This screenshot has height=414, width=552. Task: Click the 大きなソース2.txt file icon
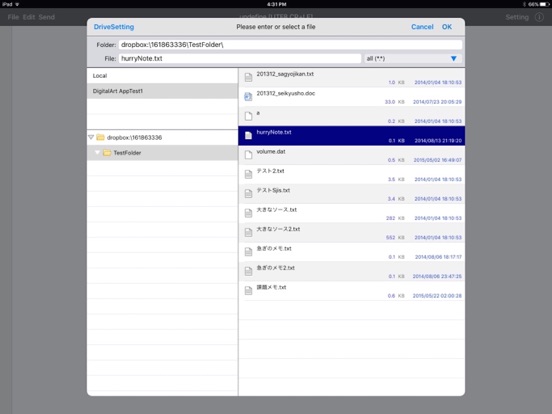coord(248,232)
